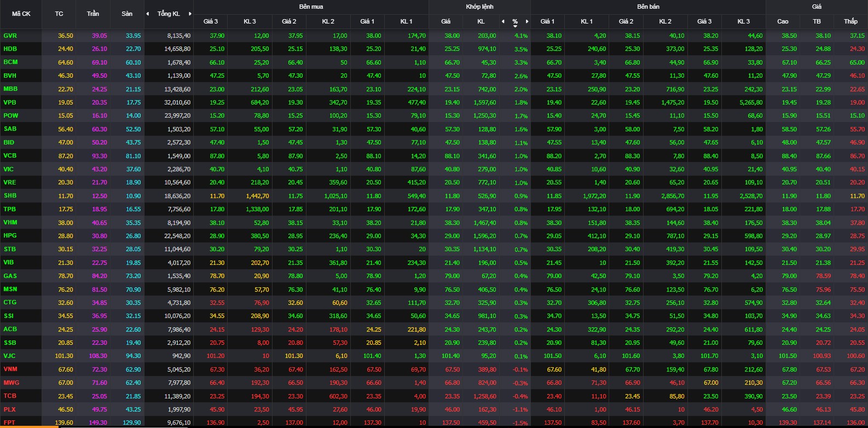The width and height of the screenshot is (868, 428).
Task: Click the KL header under Khớp lệnh
Action: [481, 21]
